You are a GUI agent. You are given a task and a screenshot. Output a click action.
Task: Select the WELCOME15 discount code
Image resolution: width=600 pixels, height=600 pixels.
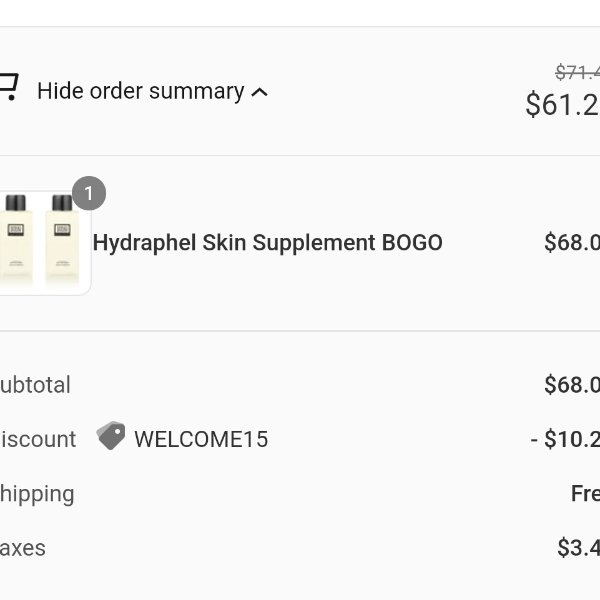(x=201, y=439)
